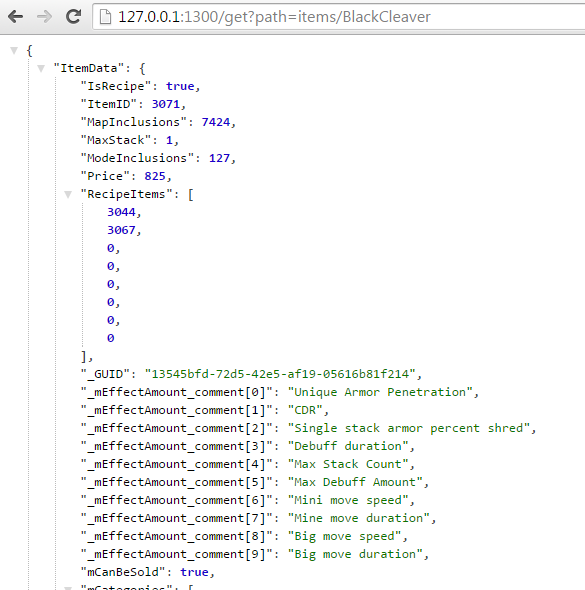Click the "IsRecipe" key
Screen dimensions: 585x590
[x=116, y=86]
